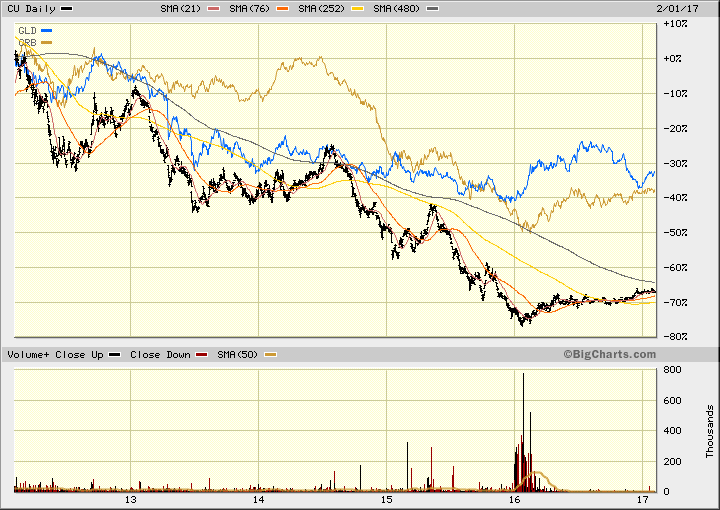Click the '14' year label on time axis

click(x=259, y=500)
